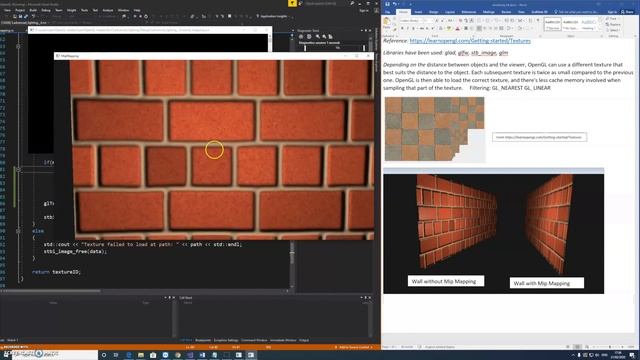Apply the red font color in Word
This screenshot has height=360, width=640.
(458, 28)
